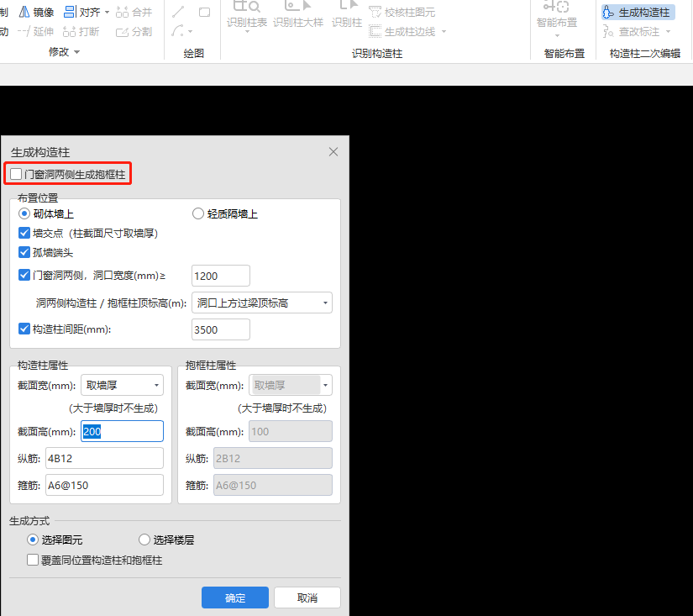
Task: Select the arc drawing tool
Action: [178, 31]
